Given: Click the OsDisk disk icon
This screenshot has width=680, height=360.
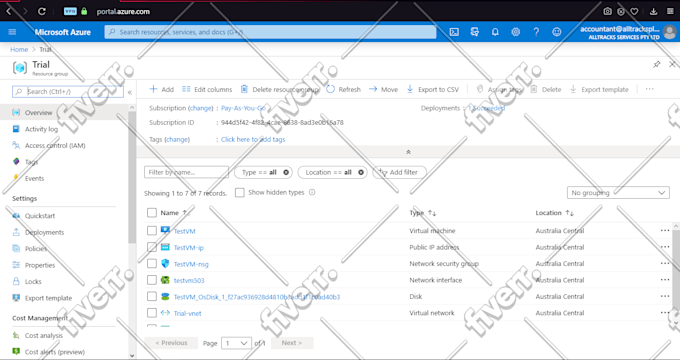Looking at the screenshot, I should 165,296.
